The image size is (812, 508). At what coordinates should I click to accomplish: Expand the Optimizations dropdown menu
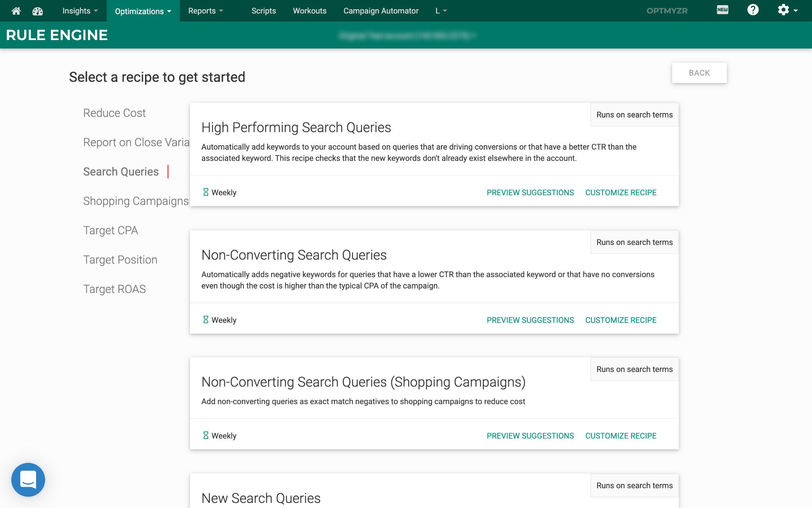click(143, 11)
